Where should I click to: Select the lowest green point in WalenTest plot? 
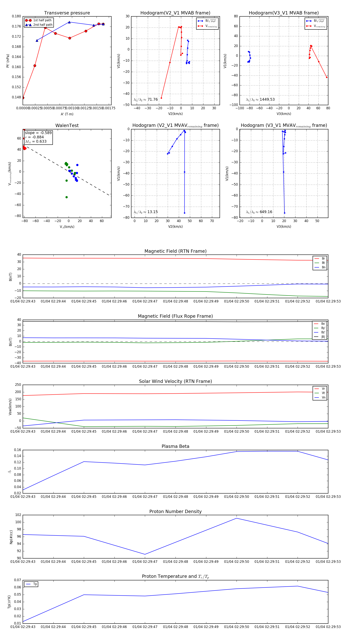(66, 197)
